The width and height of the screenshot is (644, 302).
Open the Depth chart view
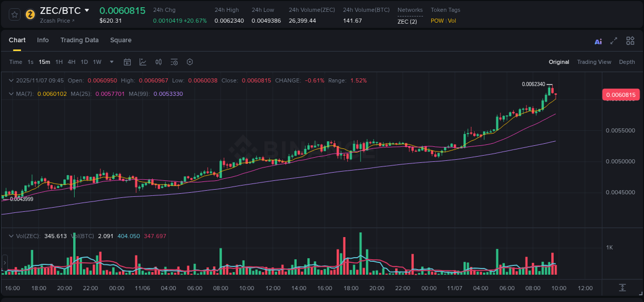[627, 62]
